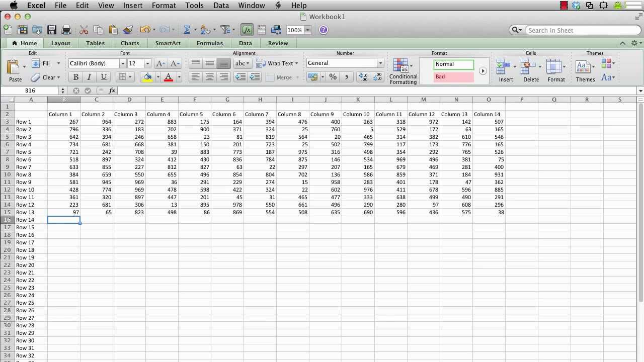
Task: Open theme colors swatch grid
Action: tap(607, 64)
